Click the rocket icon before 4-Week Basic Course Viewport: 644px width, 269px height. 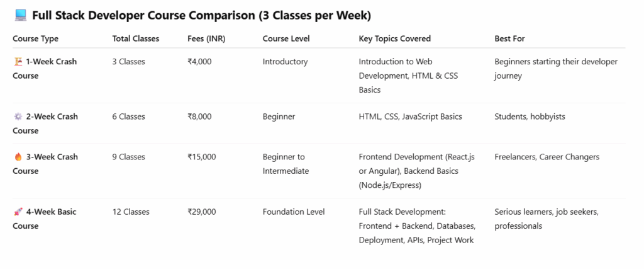[18, 212]
